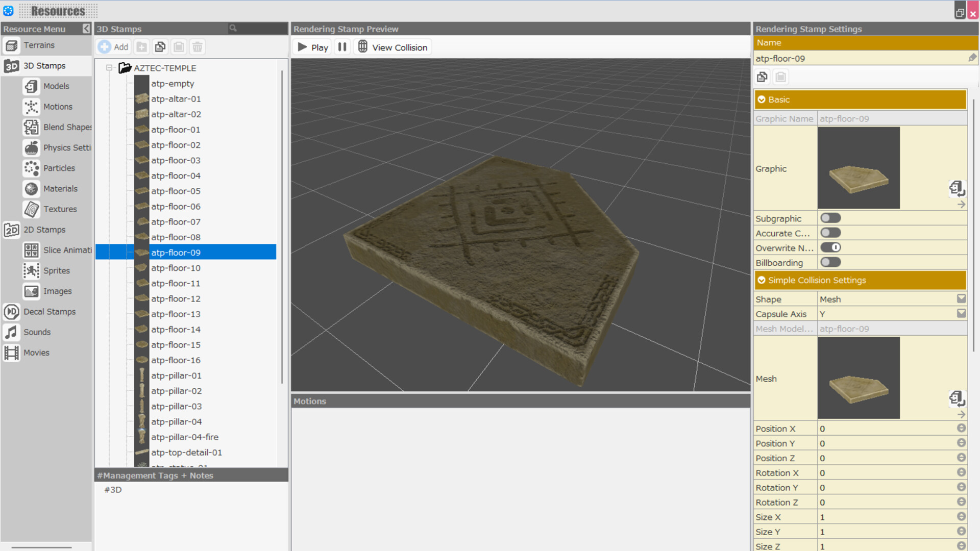Click the View Collision button

(x=392, y=46)
